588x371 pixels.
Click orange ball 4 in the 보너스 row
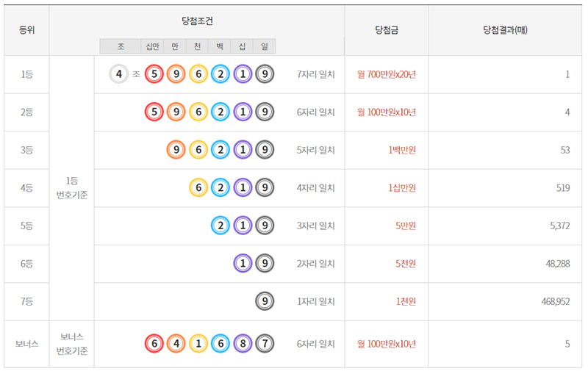pyautogui.click(x=176, y=343)
